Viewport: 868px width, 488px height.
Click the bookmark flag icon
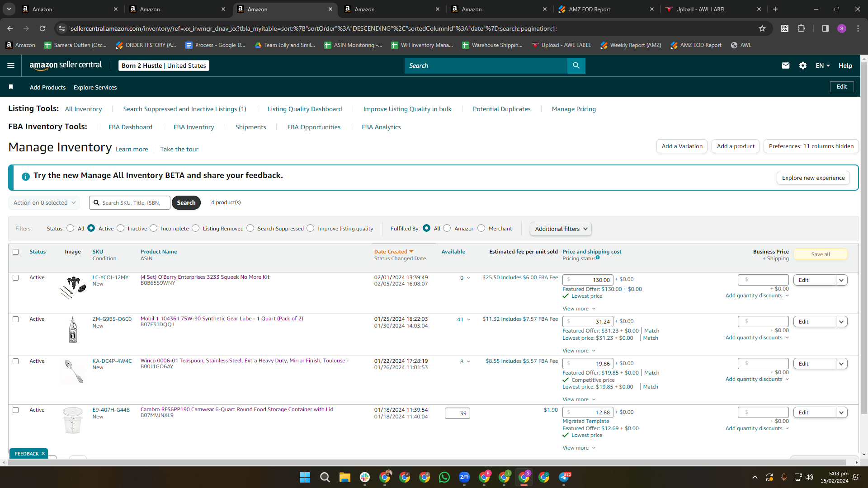11,87
